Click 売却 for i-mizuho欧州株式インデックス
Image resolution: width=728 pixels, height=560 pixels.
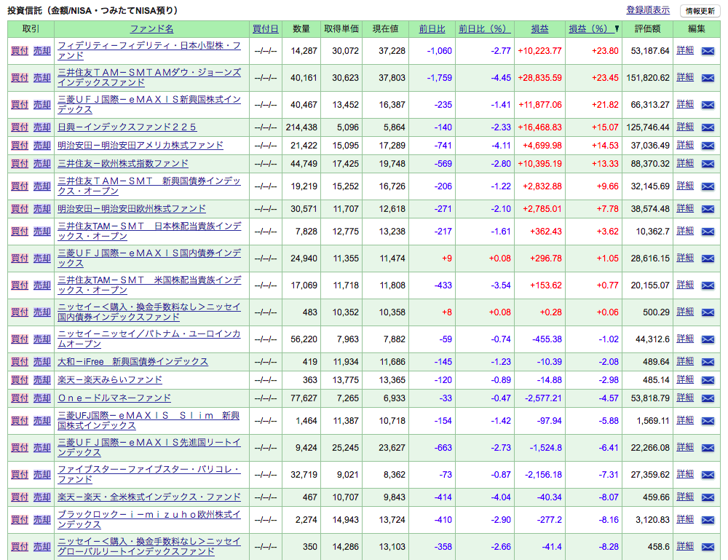(41, 520)
